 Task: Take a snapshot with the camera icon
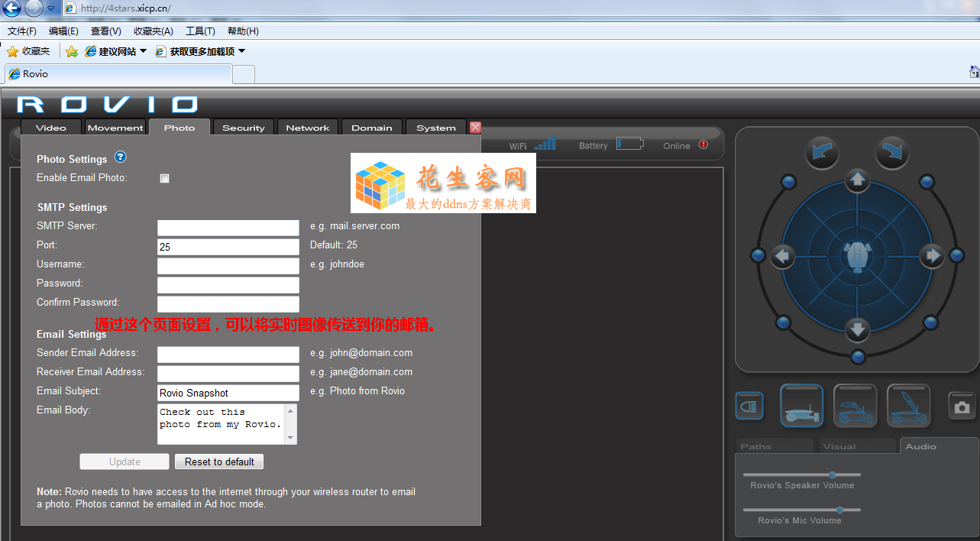pyautogui.click(x=962, y=407)
